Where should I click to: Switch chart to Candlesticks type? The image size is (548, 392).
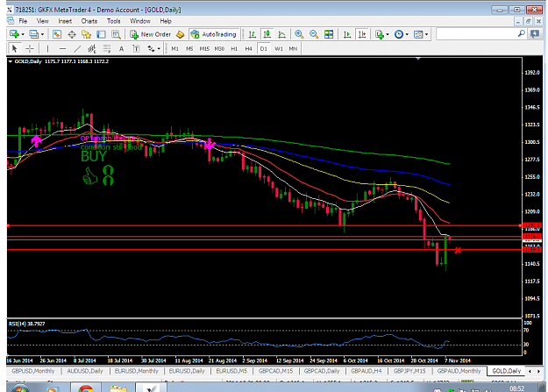point(267,34)
